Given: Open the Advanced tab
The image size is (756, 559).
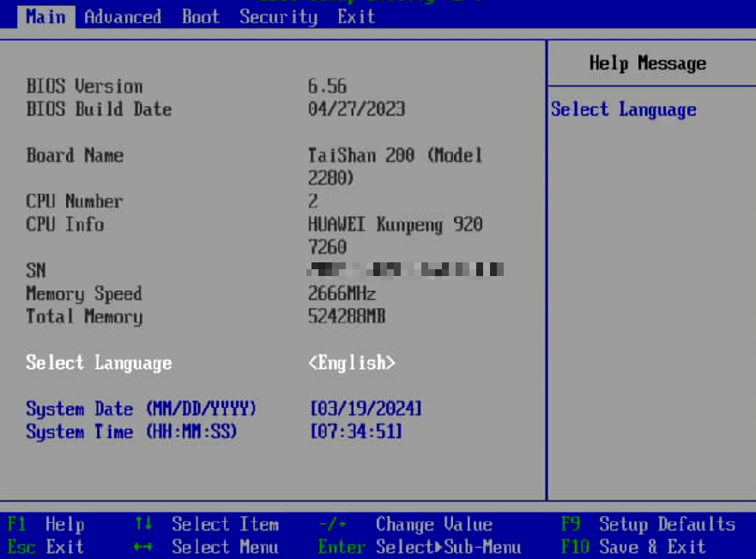Looking at the screenshot, I should (123, 17).
